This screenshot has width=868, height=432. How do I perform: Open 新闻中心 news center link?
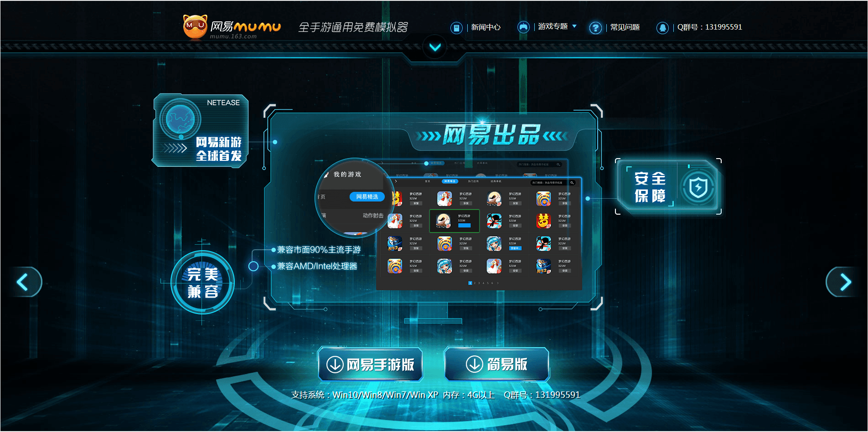pos(486,27)
